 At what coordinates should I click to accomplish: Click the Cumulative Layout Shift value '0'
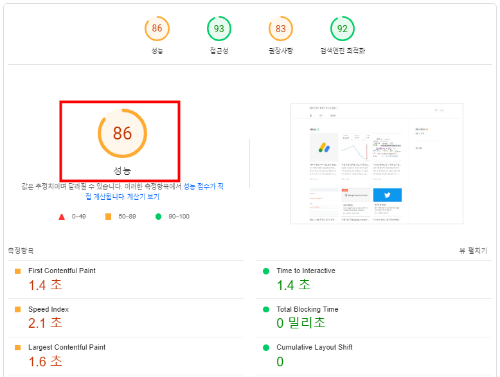(280, 362)
